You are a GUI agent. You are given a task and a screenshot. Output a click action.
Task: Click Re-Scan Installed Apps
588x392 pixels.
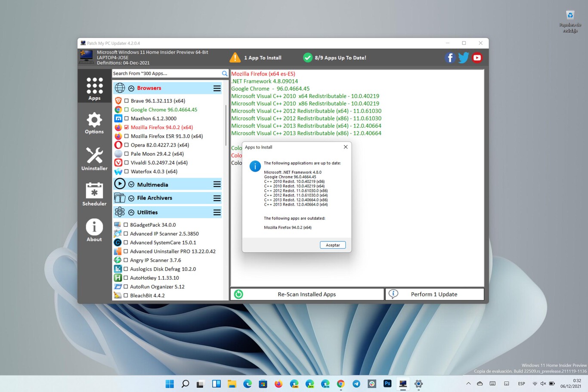click(x=306, y=294)
